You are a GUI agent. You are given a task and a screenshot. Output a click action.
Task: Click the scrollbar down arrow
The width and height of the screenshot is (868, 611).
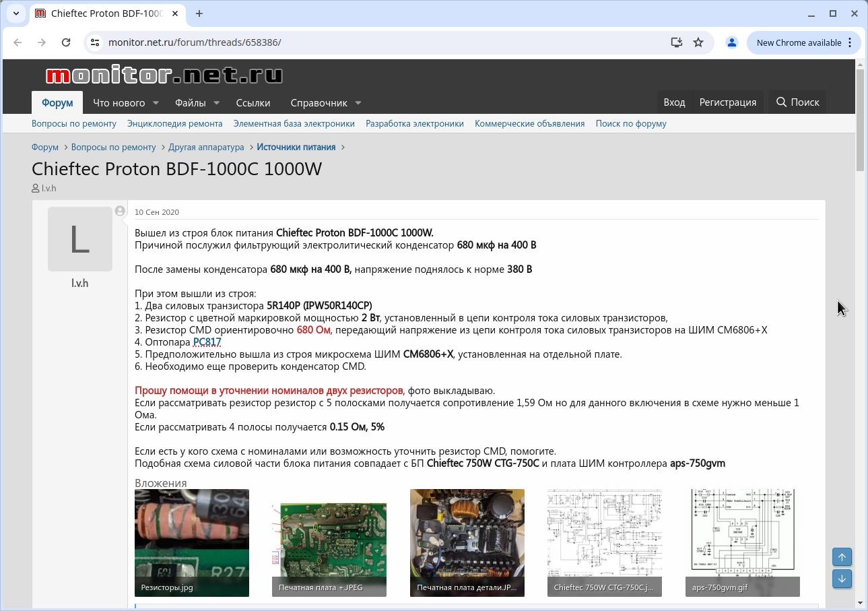[x=860, y=603]
